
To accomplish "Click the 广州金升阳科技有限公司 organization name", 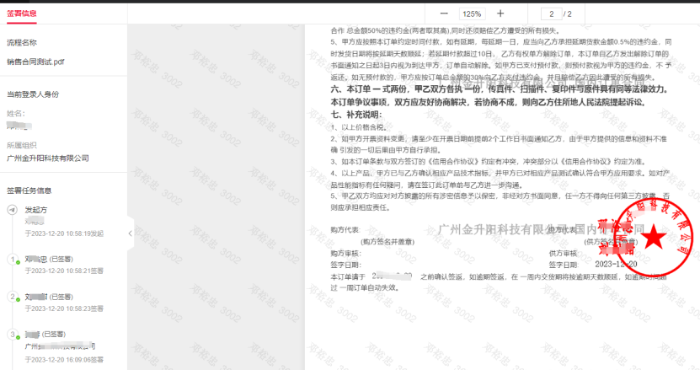I will pyautogui.click(x=48, y=158).
